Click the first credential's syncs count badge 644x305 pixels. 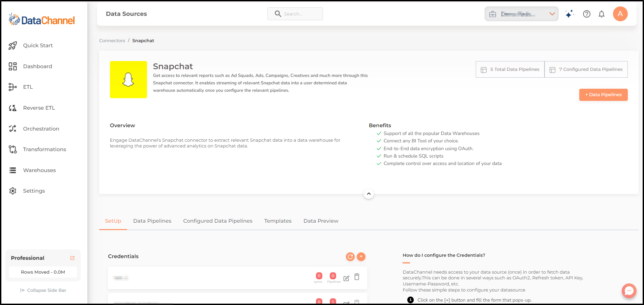319,276
